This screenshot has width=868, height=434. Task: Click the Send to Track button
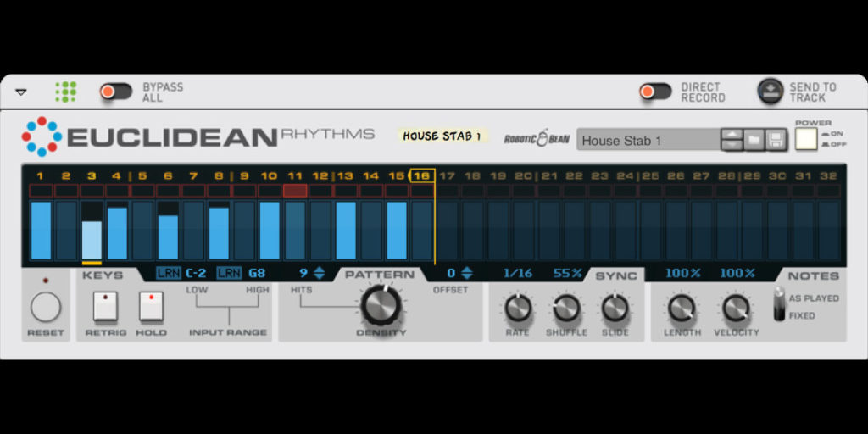click(770, 92)
